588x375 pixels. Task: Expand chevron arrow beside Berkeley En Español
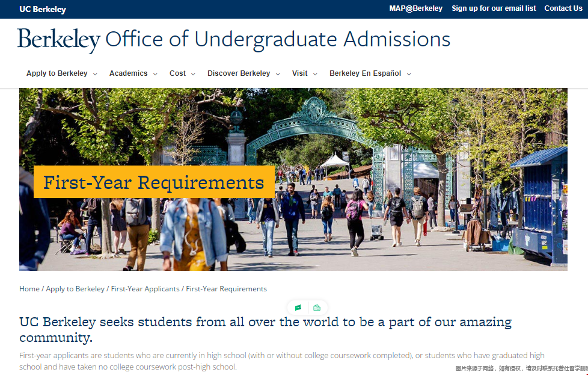[x=409, y=74]
